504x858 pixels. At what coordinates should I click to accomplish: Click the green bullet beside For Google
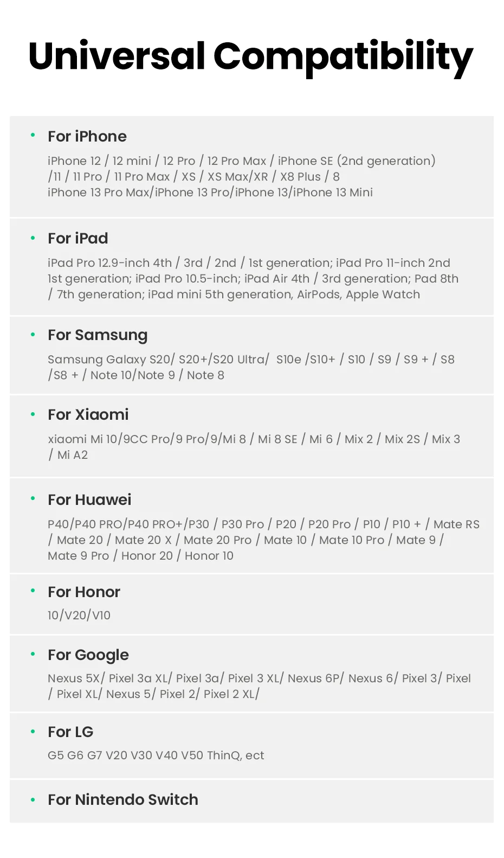[33, 654]
